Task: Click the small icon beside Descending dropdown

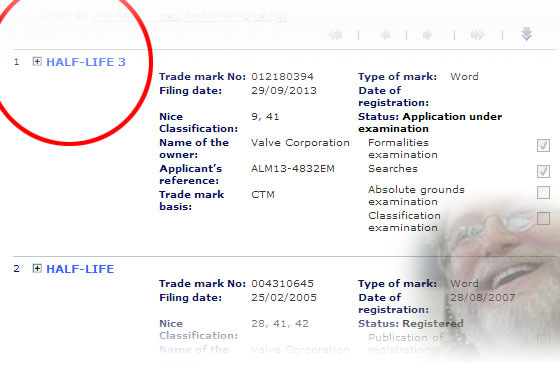Action: point(281,15)
